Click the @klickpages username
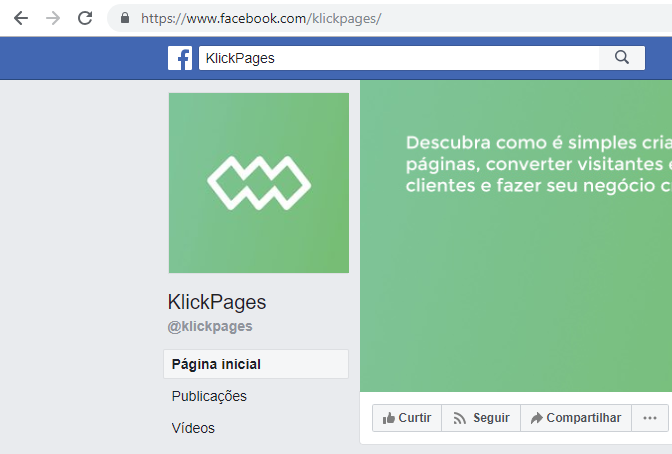This screenshot has height=454, width=672. tap(210, 327)
